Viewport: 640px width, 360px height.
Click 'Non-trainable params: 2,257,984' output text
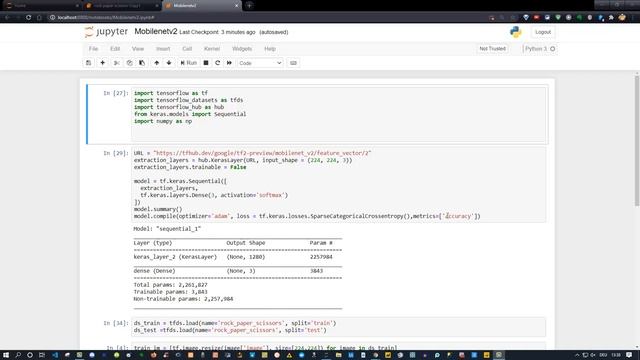tap(183, 299)
